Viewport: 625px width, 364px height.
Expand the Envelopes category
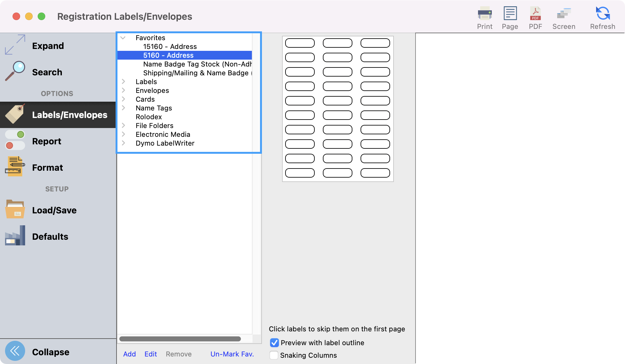coord(123,90)
